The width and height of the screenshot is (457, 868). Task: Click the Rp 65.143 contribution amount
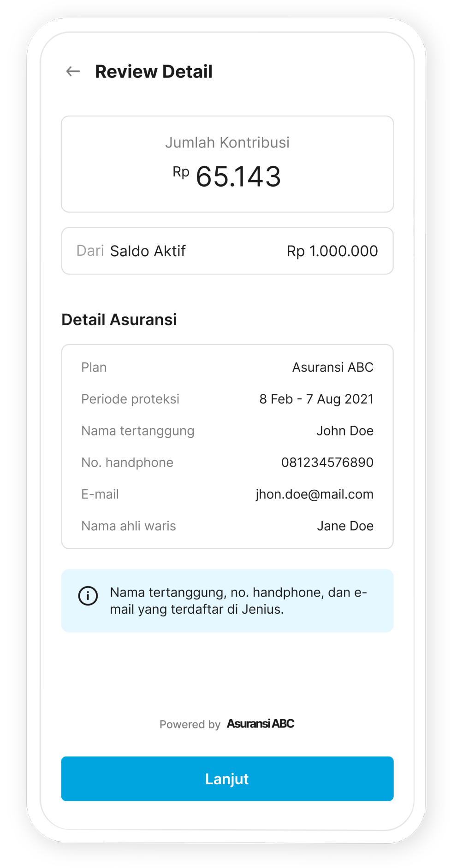point(228,176)
